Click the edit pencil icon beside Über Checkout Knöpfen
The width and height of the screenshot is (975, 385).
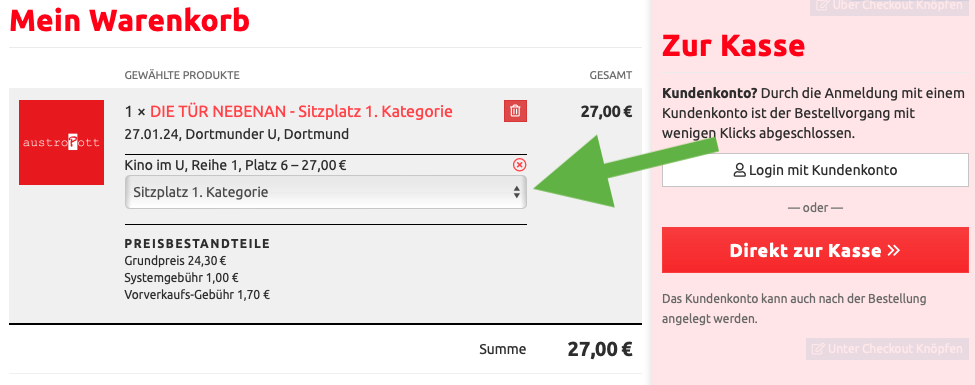822,6
